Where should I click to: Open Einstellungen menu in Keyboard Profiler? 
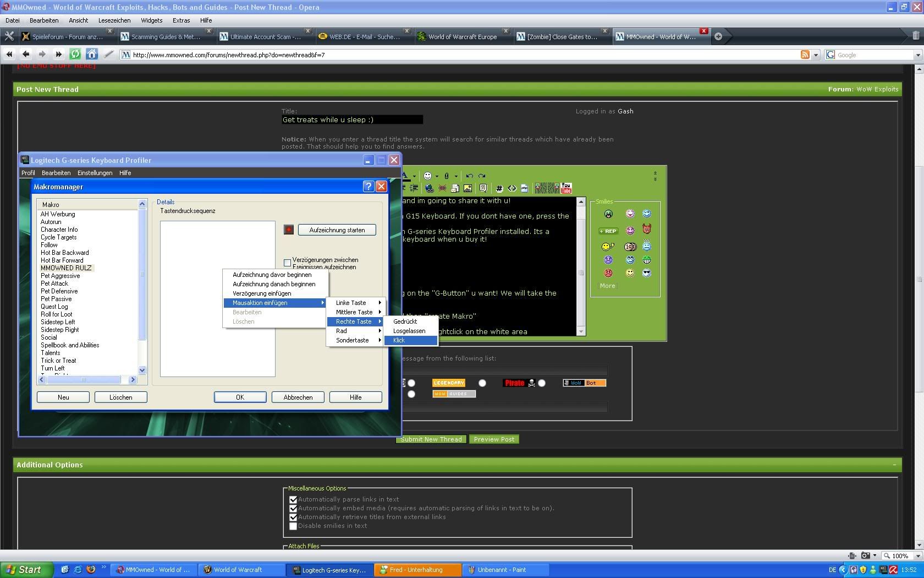click(x=95, y=173)
